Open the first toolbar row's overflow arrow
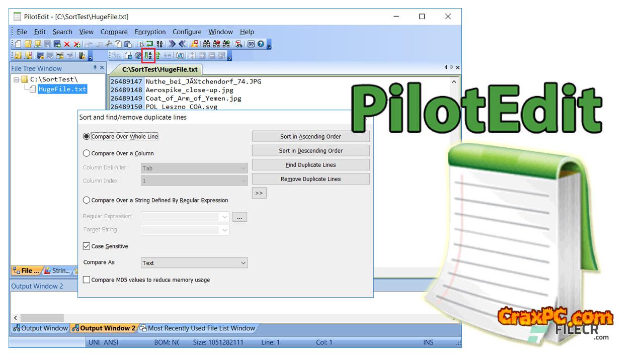This screenshot has width=644, height=362. click(269, 45)
